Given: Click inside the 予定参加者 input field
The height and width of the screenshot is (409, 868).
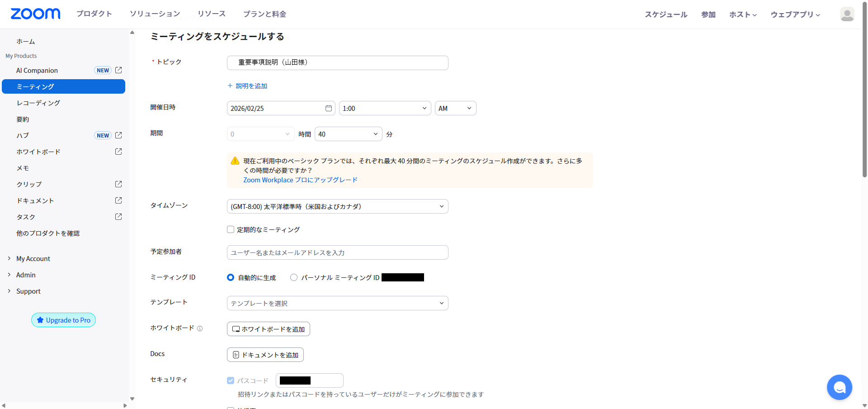Looking at the screenshot, I should (x=337, y=252).
